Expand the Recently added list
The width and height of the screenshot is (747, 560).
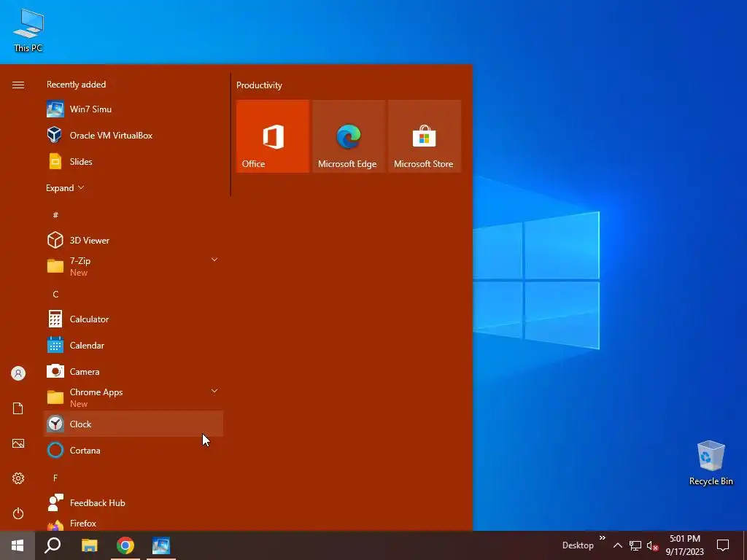point(65,187)
